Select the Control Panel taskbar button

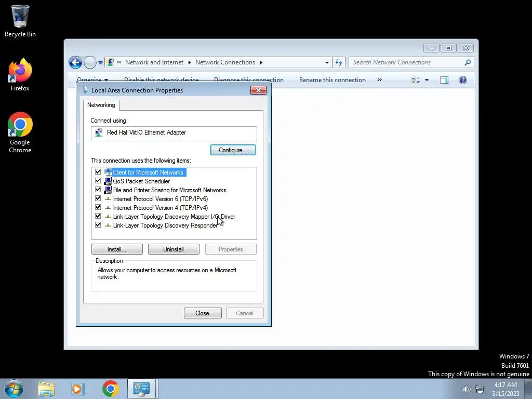click(141, 389)
